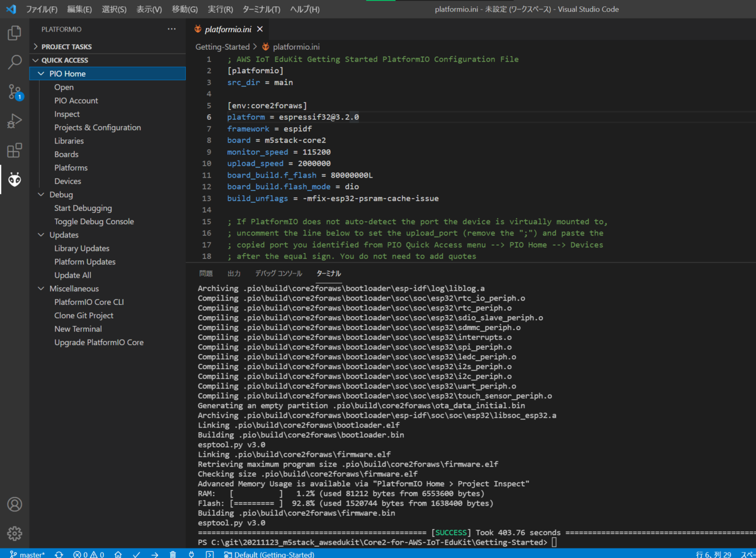Collapse the Miscellaneous tree group

coord(42,288)
